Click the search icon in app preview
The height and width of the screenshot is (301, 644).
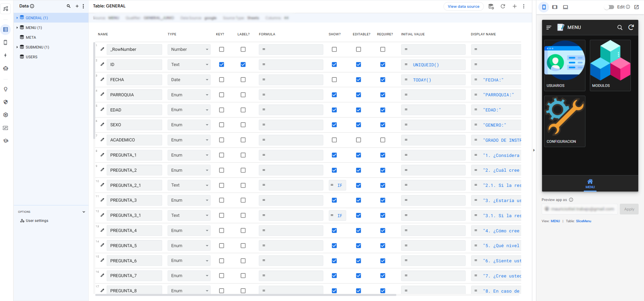[x=619, y=28]
